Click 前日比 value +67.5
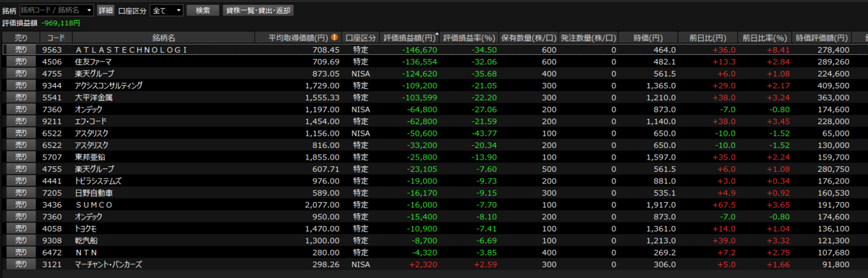This screenshot has height=278, width=868. click(723, 205)
